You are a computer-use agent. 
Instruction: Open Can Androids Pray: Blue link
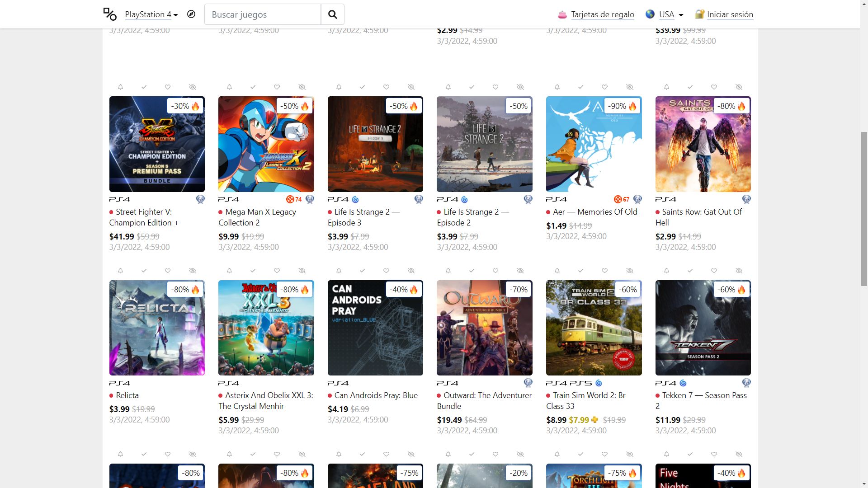point(376,395)
